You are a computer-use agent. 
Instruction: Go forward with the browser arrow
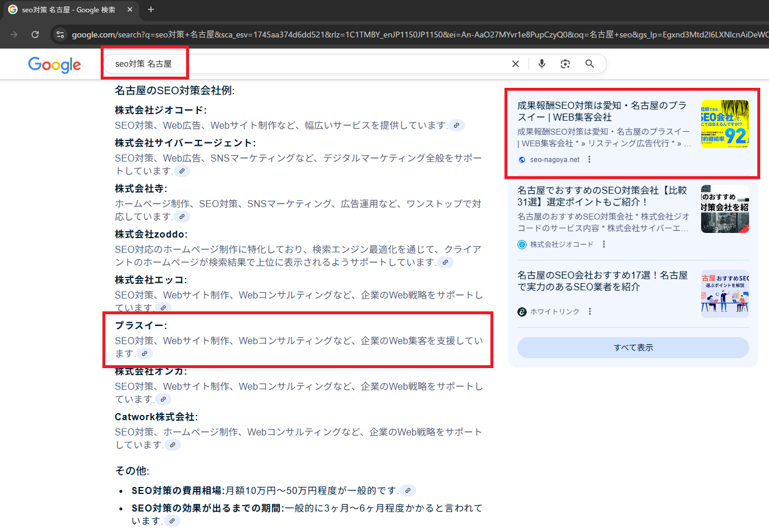click(x=13, y=35)
